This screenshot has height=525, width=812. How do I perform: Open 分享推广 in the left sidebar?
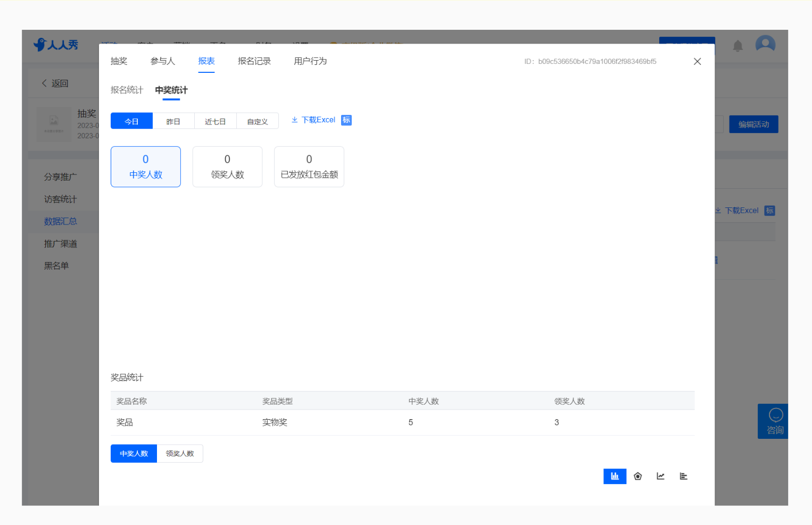click(x=61, y=177)
